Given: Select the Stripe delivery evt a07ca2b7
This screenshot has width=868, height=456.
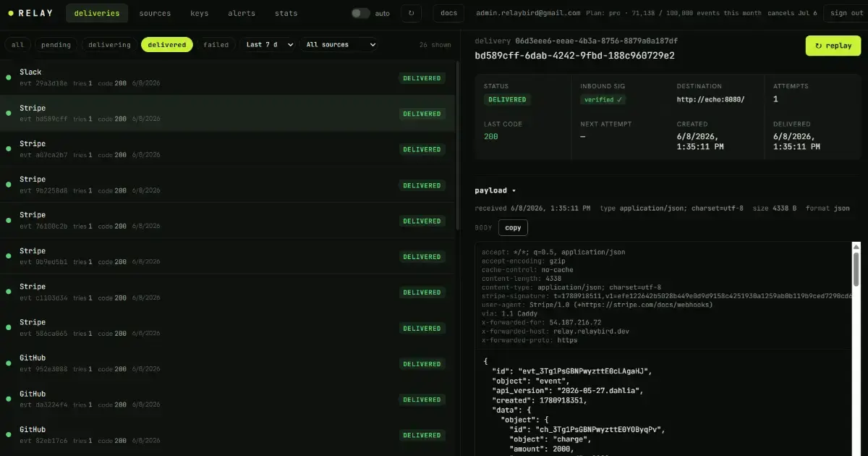Looking at the screenshot, I should click(x=228, y=149).
